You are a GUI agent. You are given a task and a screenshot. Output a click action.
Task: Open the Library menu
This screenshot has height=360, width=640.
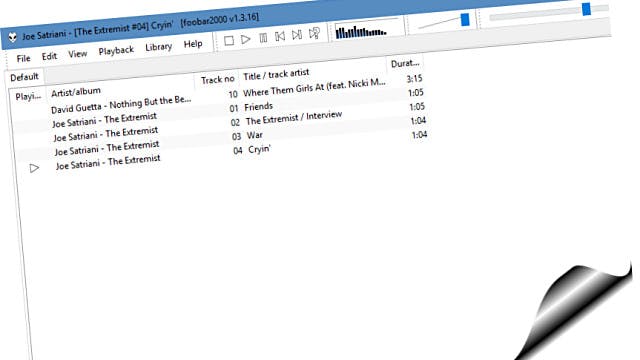(158, 47)
